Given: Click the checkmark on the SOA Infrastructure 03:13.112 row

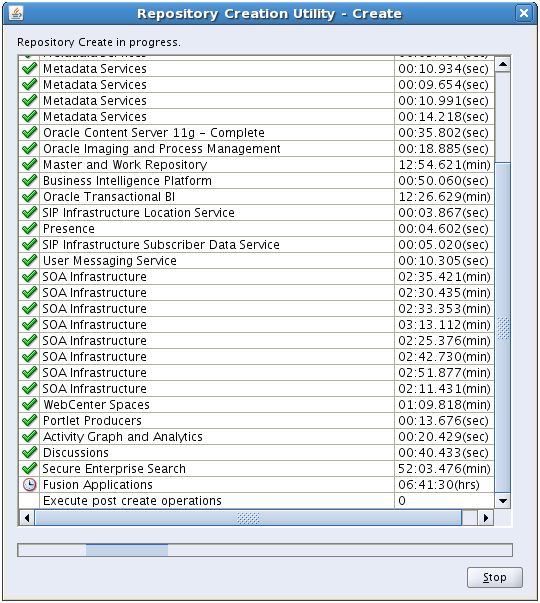Looking at the screenshot, I should (x=30, y=324).
